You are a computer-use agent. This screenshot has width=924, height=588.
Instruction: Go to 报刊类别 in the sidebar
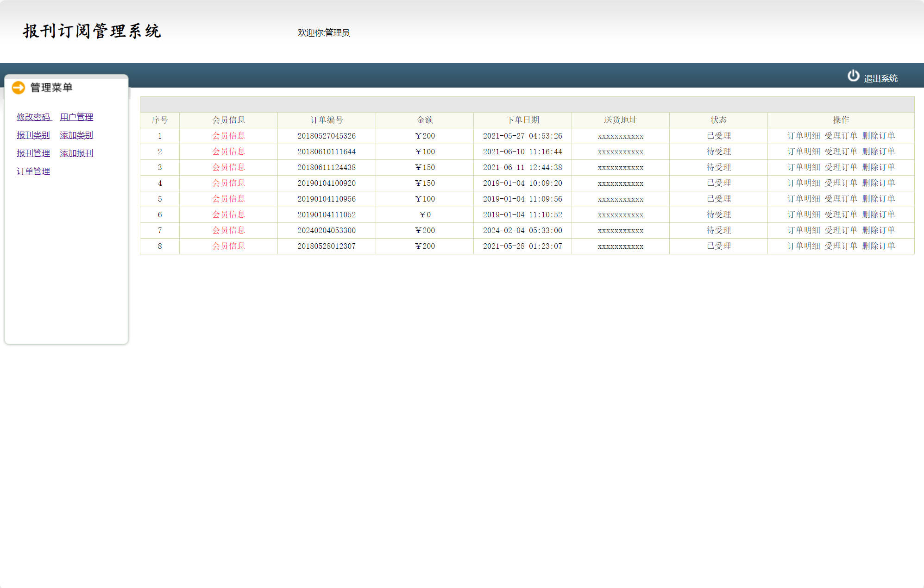33,135
